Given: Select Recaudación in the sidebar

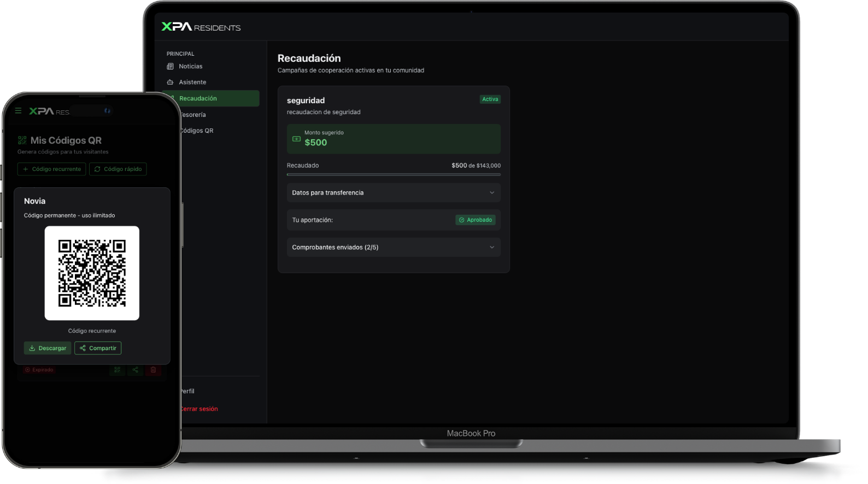Looking at the screenshot, I should pyautogui.click(x=210, y=98).
